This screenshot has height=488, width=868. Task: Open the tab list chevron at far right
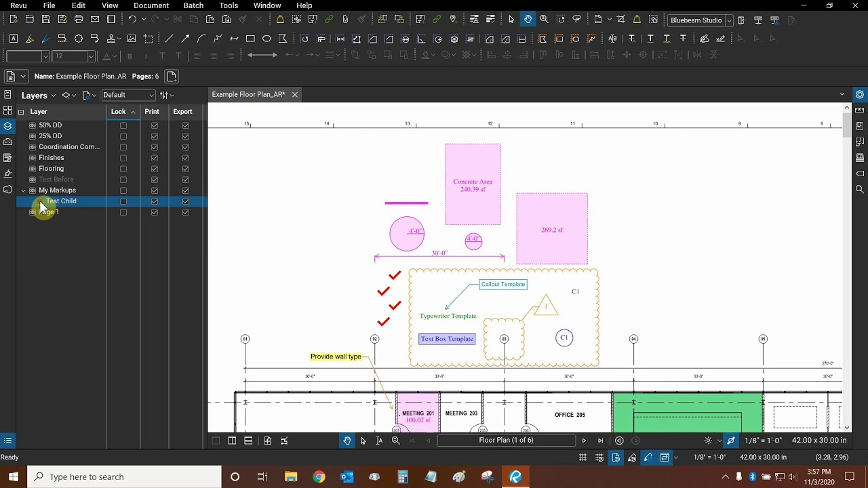click(x=842, y=94)
